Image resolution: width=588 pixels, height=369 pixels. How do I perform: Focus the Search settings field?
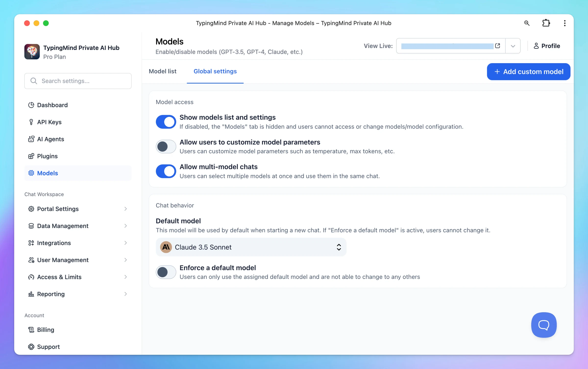pos(78,81)
